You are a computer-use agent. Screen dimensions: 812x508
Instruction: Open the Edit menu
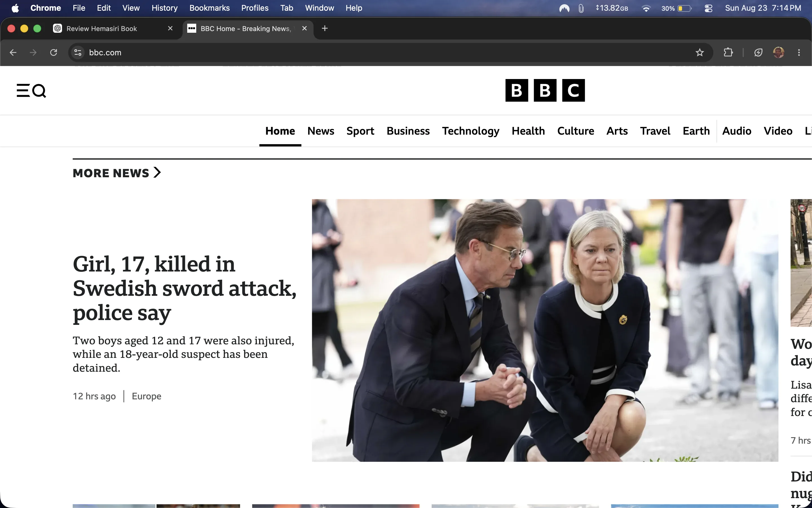point(104,8)
